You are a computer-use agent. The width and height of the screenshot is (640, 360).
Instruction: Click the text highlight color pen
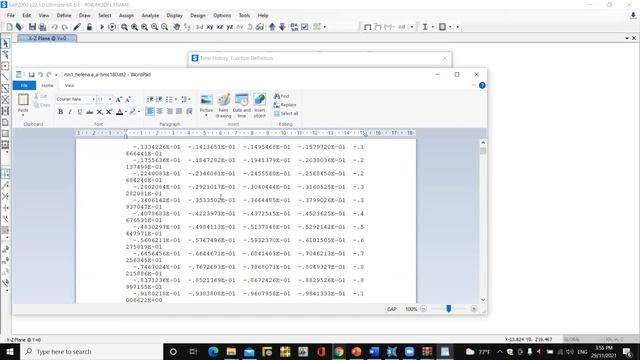click(x=133, y=111)
